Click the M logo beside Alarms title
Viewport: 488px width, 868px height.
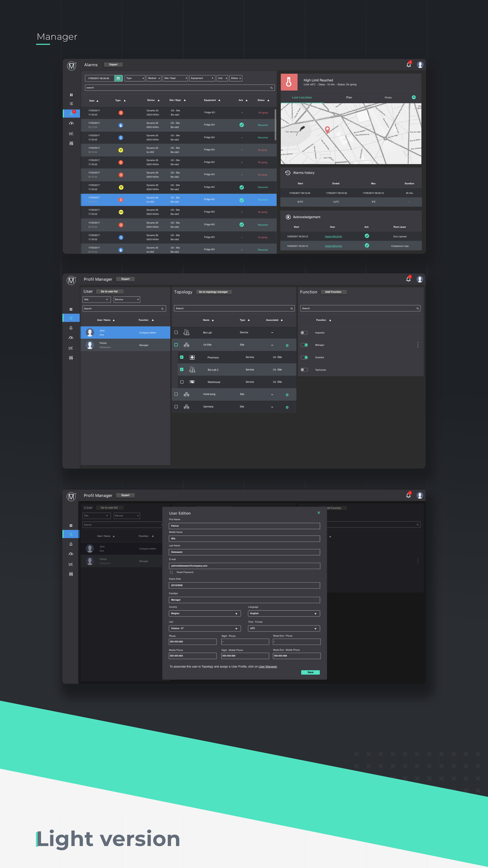tap(71, 66)
